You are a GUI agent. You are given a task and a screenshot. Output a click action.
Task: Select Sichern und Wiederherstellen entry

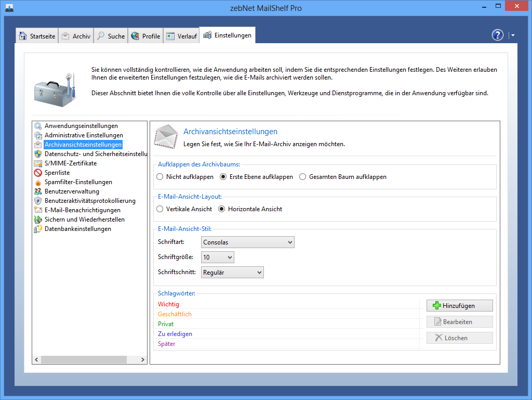point(85,220)
